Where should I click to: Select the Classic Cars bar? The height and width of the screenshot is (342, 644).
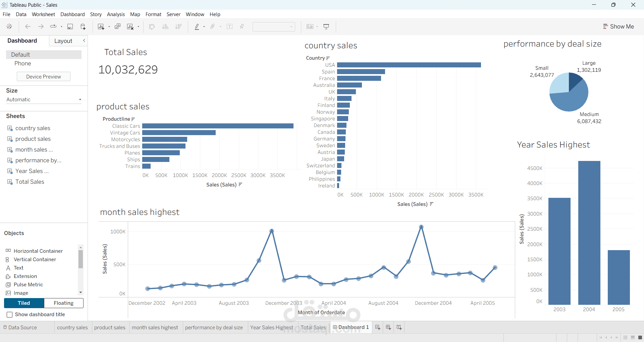point(218,126)
